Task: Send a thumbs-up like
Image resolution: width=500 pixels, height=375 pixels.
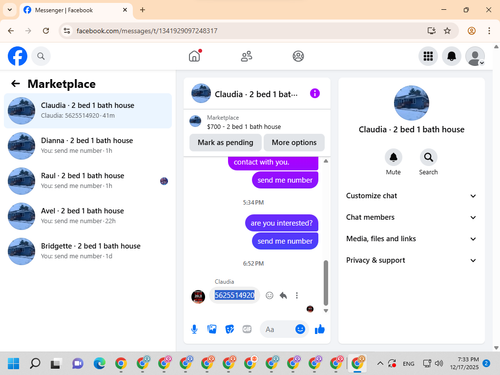Action: tap(320, 329)
